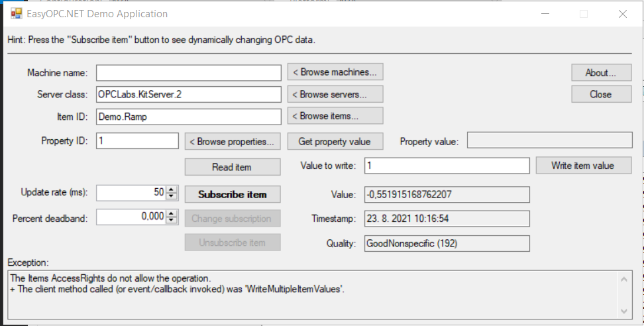Click the 'Exception:' label
Image resolution: width=644 pixels, height=326 pixels.
tap(28, 262)
